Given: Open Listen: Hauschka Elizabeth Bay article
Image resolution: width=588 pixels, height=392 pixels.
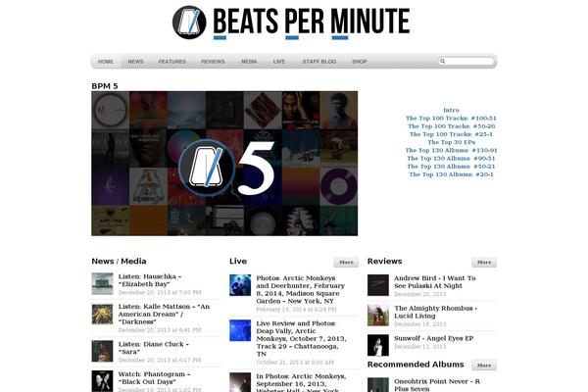Looking at the screenshot, I should pyautogui.click(x=150, y=280).
